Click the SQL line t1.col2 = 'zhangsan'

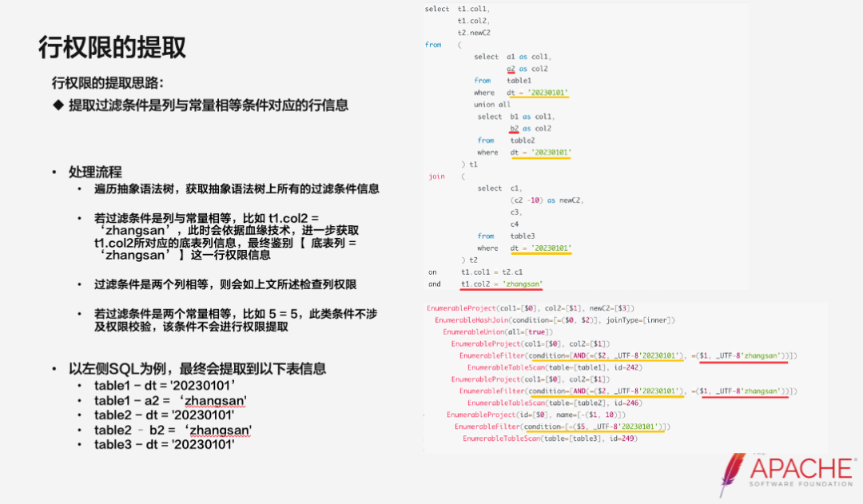[x=501, y=284]
